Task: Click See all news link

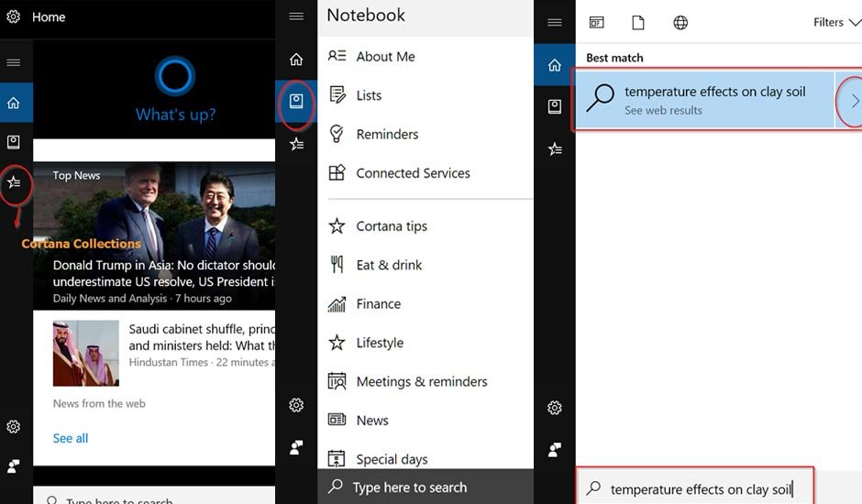Action: pyautogui.click(x=71, y=438)
